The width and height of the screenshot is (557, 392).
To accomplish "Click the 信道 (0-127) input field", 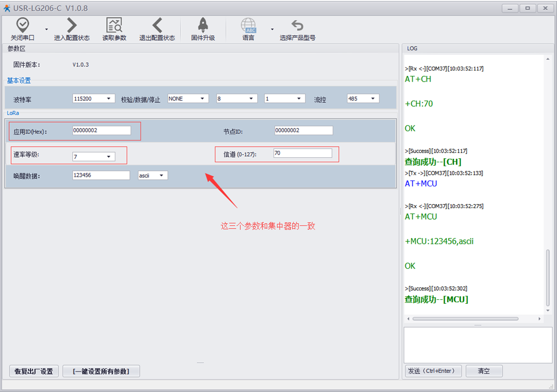I will (302, 153).
